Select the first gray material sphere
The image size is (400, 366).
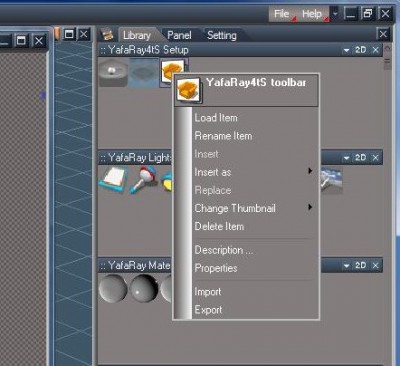113,288
